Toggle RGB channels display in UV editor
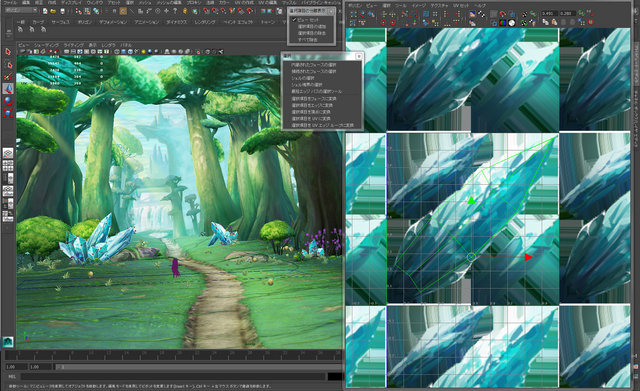 [x=503, y=23]
